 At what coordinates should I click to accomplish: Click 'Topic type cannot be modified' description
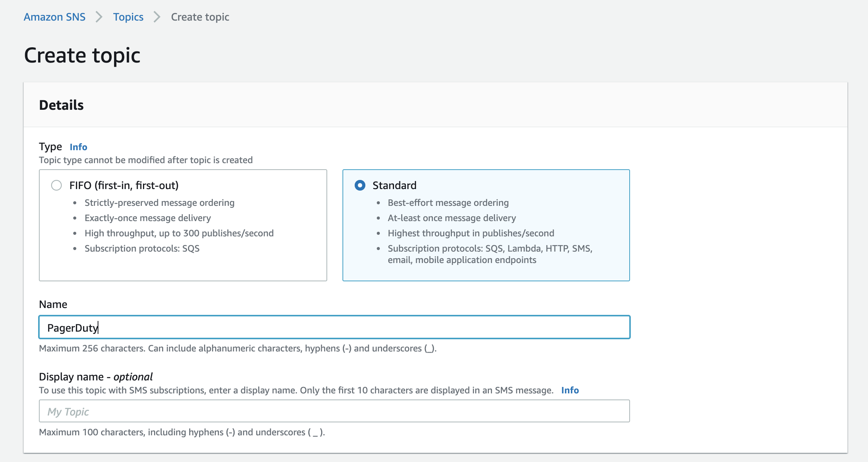[x=146, y=160]
